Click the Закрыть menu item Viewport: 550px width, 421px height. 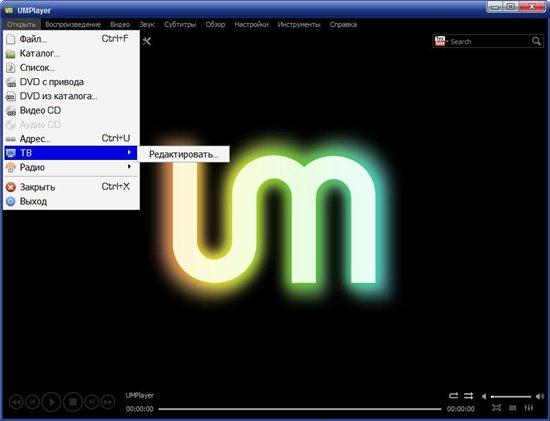coord(71,187)
